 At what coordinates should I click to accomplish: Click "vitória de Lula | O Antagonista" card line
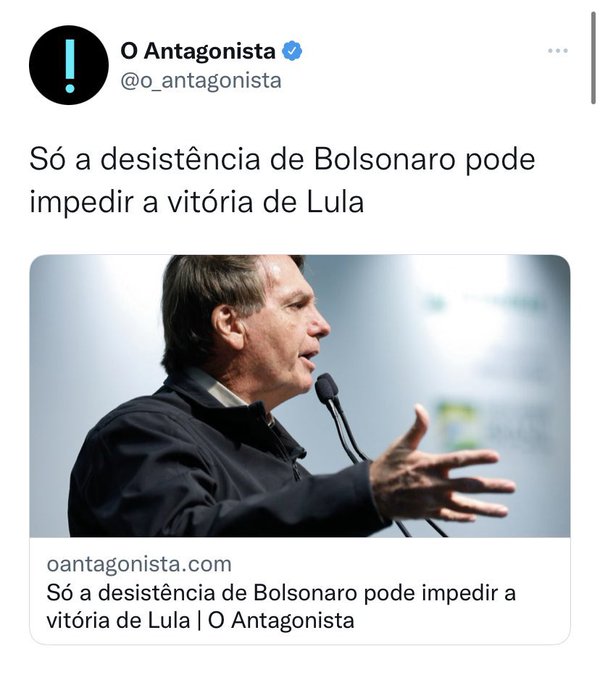[200, 621]
